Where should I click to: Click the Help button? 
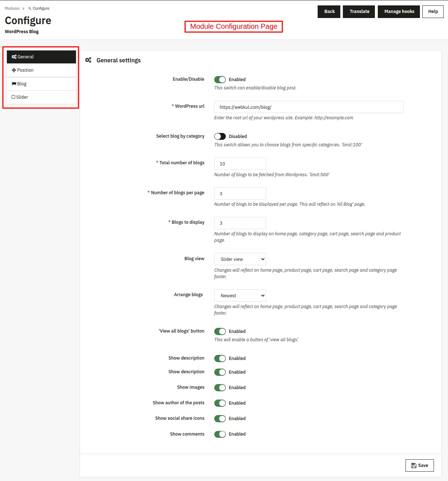tap(433, 12)
